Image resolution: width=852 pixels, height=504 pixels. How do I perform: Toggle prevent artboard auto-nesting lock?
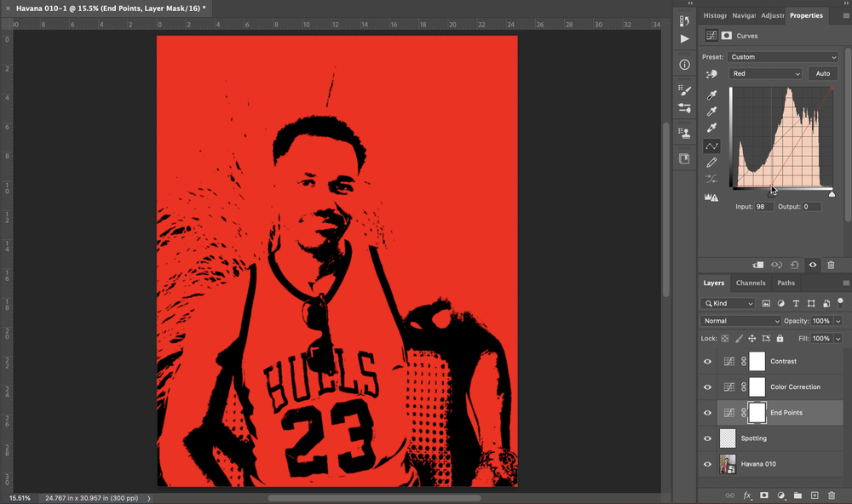(x=766, y=338)
